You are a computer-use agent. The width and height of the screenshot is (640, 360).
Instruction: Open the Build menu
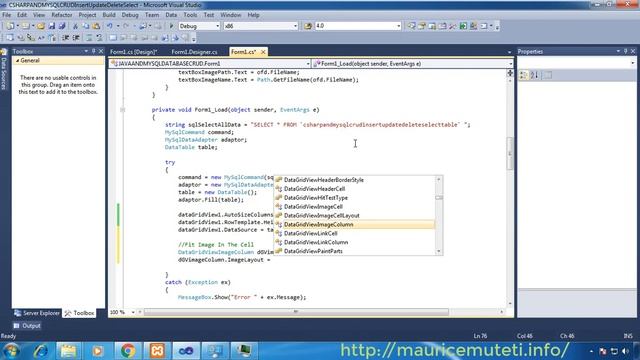click(109, 15)
